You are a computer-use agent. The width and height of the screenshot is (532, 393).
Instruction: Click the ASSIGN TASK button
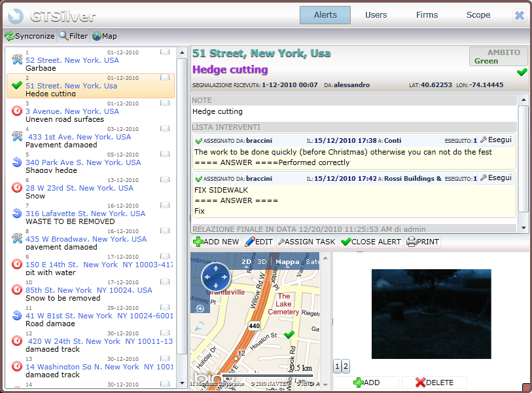point(307,242)
